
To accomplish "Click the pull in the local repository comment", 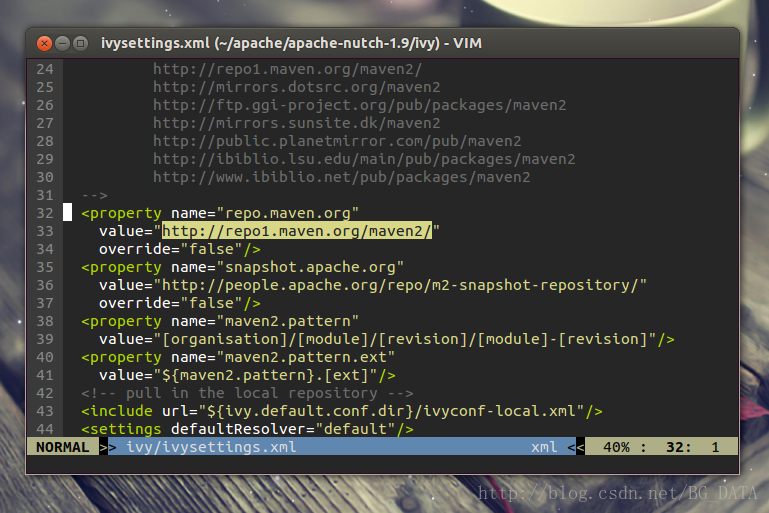I will (247, 393).
